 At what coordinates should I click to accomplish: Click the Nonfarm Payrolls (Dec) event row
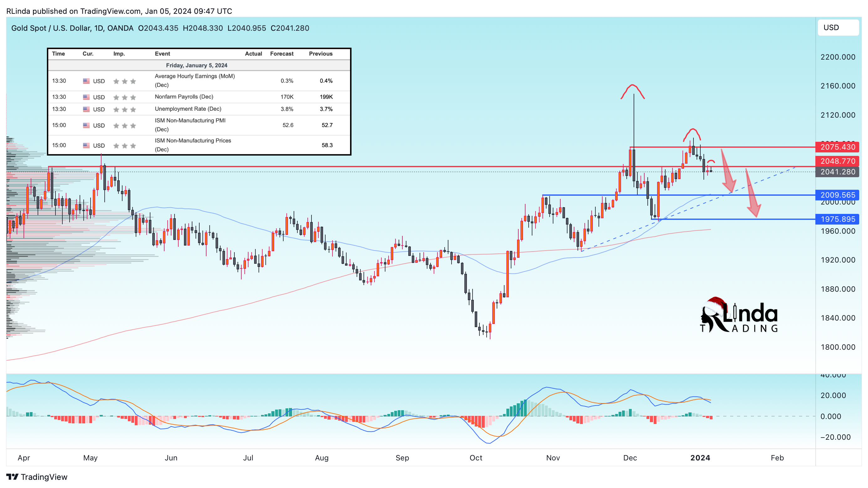click(199, 97)
